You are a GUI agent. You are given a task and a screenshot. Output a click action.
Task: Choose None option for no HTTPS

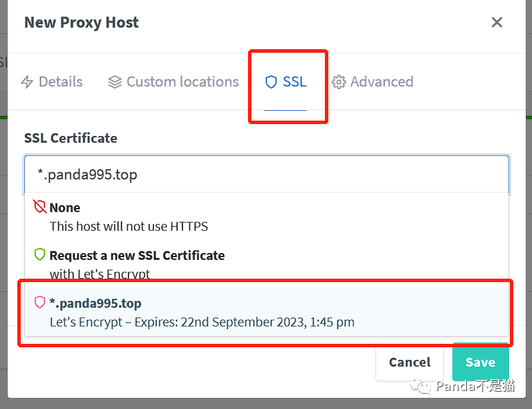(267, 217)
